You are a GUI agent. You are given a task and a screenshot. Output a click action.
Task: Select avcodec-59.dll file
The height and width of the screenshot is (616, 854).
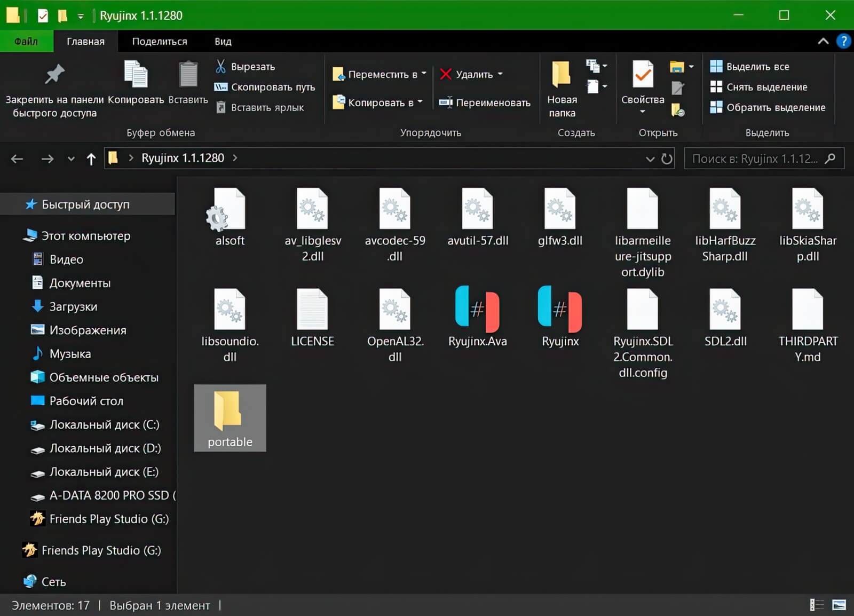395,224
